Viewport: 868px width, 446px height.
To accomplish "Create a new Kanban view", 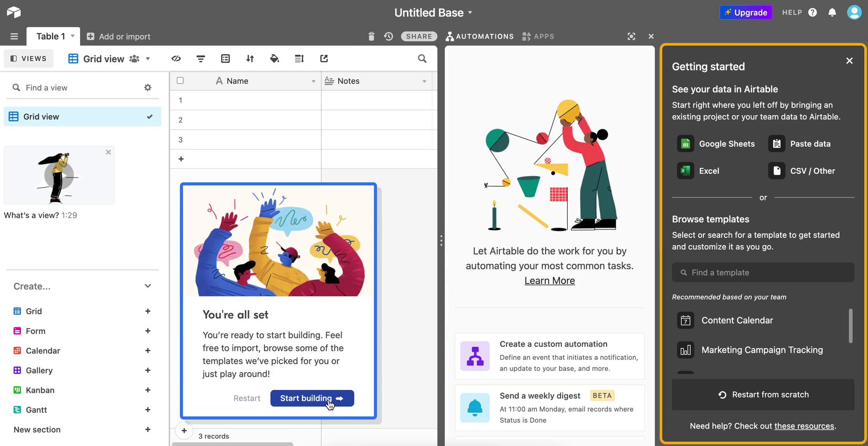I will click(x=148, y=390).
